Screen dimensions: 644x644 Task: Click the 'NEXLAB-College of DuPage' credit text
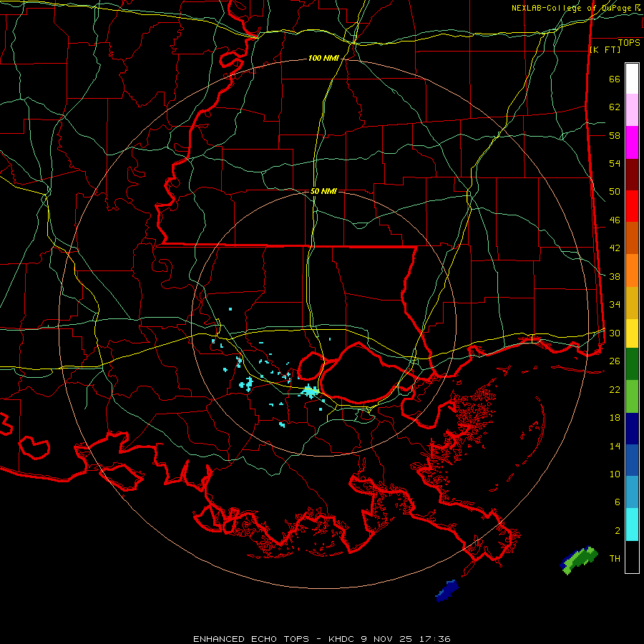coord(572,8)
